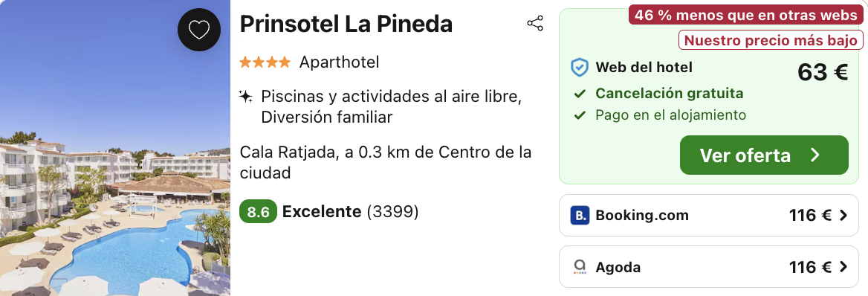
Task: Click the share icon next to hotel name
Action: point(535,23)
